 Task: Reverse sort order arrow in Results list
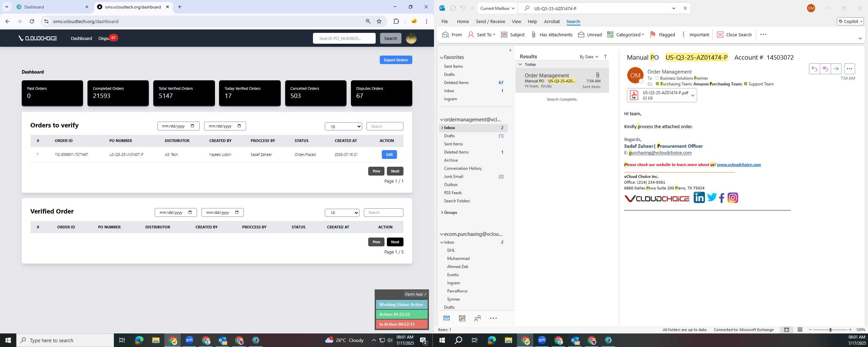tap(605, 57)
